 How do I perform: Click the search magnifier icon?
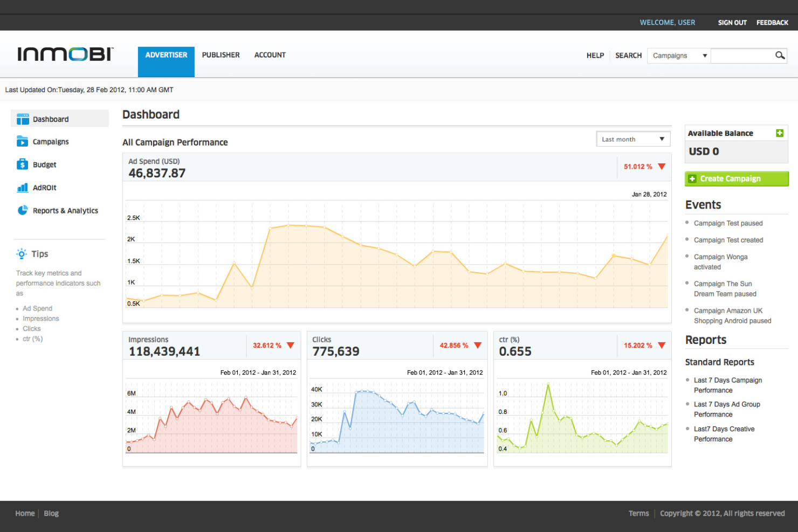coord(780,56)
